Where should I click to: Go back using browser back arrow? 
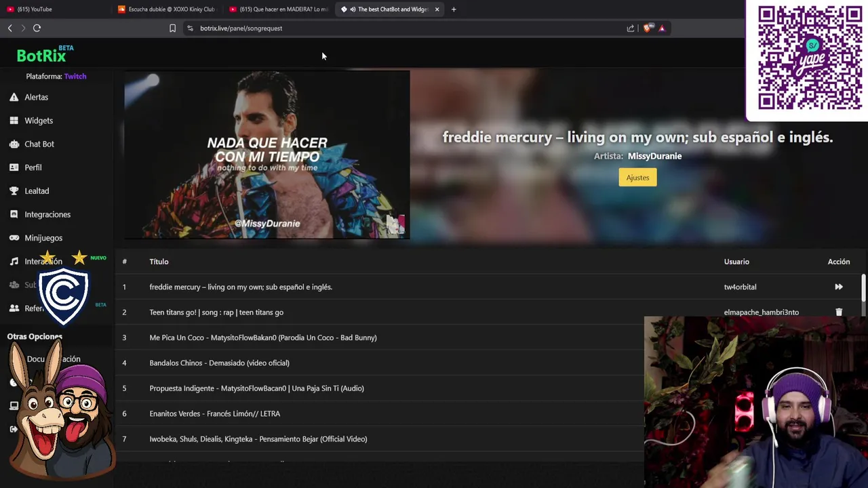click(x=9, y=28)
